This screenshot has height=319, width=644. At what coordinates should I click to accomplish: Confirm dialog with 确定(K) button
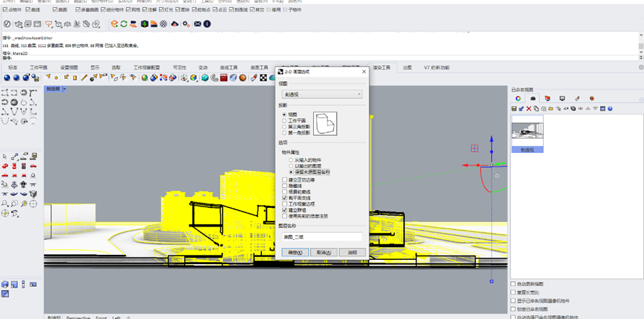pyautogui.click(x=295, y=252)
